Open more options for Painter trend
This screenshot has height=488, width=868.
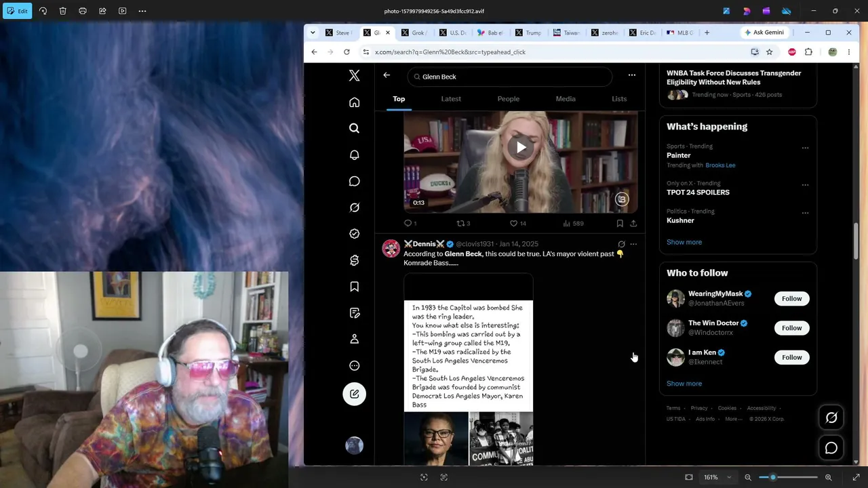[805, 148]
